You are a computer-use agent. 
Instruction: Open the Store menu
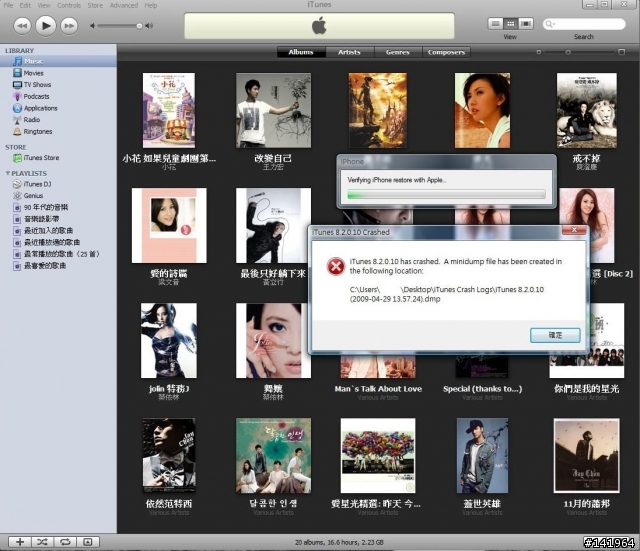pyautogui.click(x=95, y=5)
